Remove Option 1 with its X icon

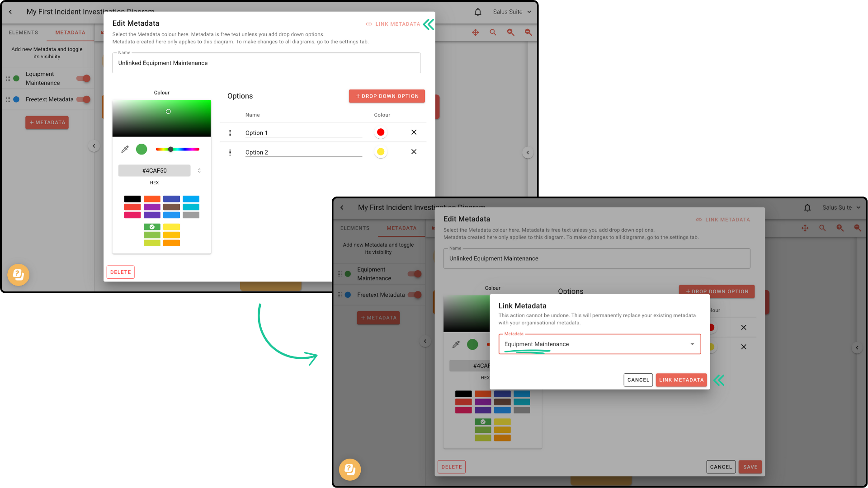(x=414, y=132)
